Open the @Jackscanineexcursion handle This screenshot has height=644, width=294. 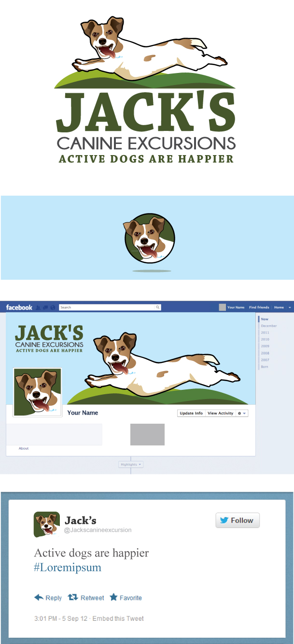point(98,530)
